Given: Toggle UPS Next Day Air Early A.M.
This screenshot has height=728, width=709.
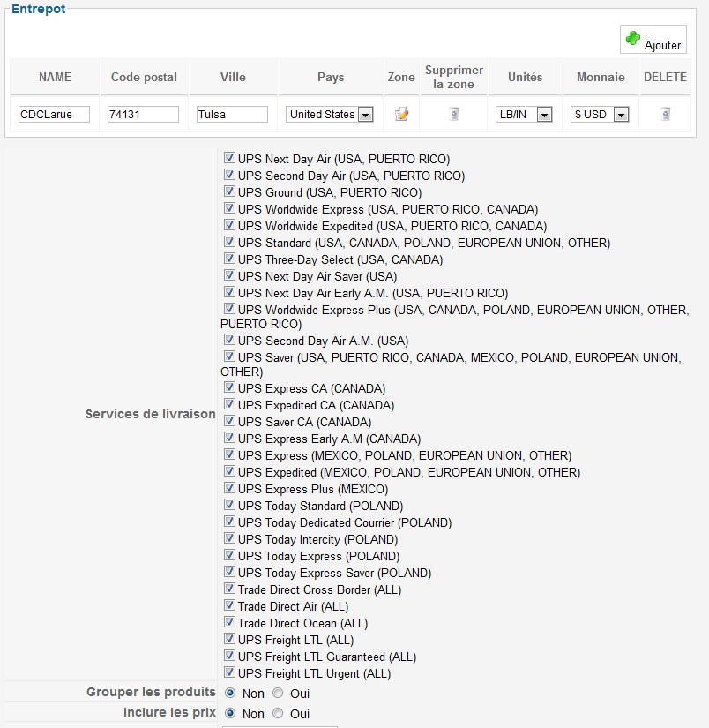Looking at the screenshot, I should tap(229, 291).
